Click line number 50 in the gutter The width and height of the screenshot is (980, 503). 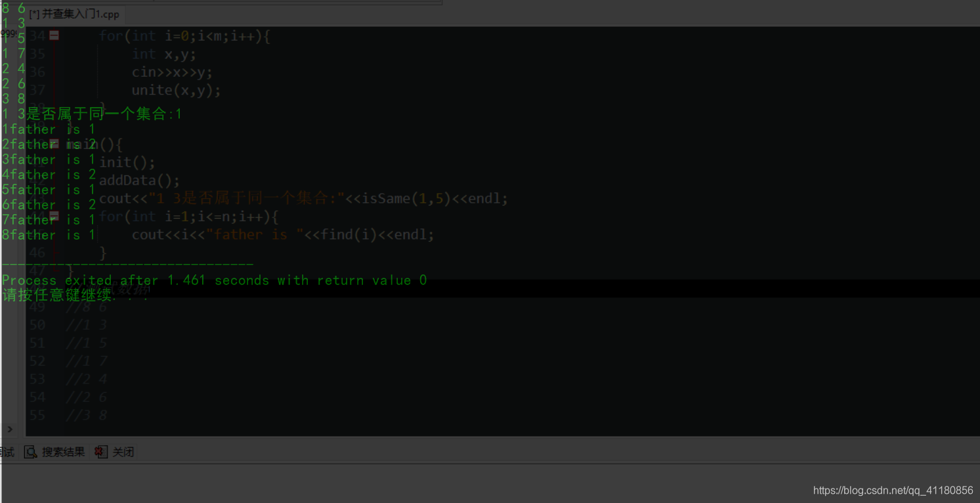37,324
